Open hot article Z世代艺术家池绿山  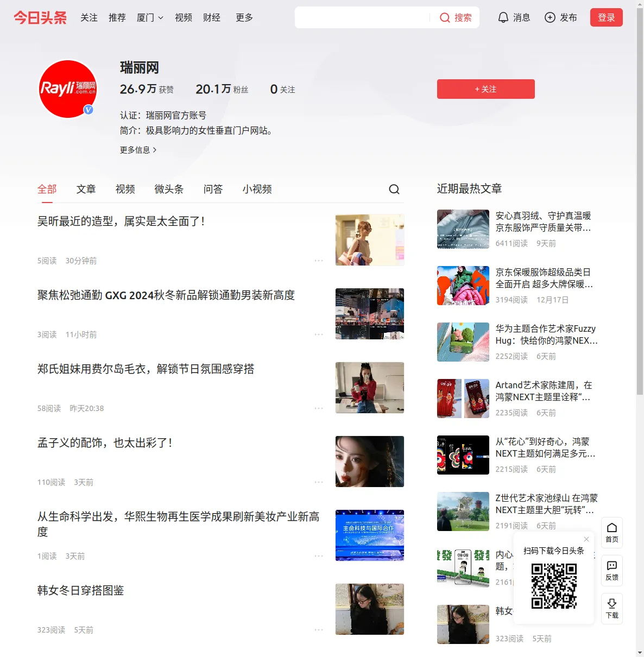coord(547,504)
